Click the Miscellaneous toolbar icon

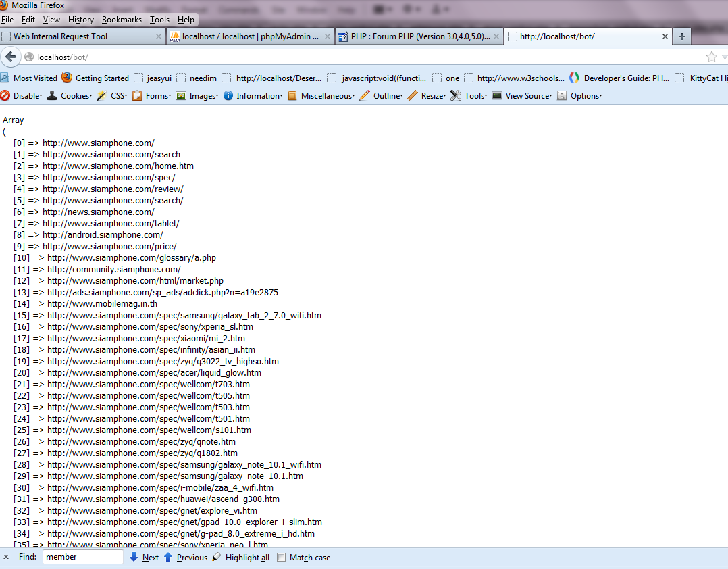click(x=292, y=96)
